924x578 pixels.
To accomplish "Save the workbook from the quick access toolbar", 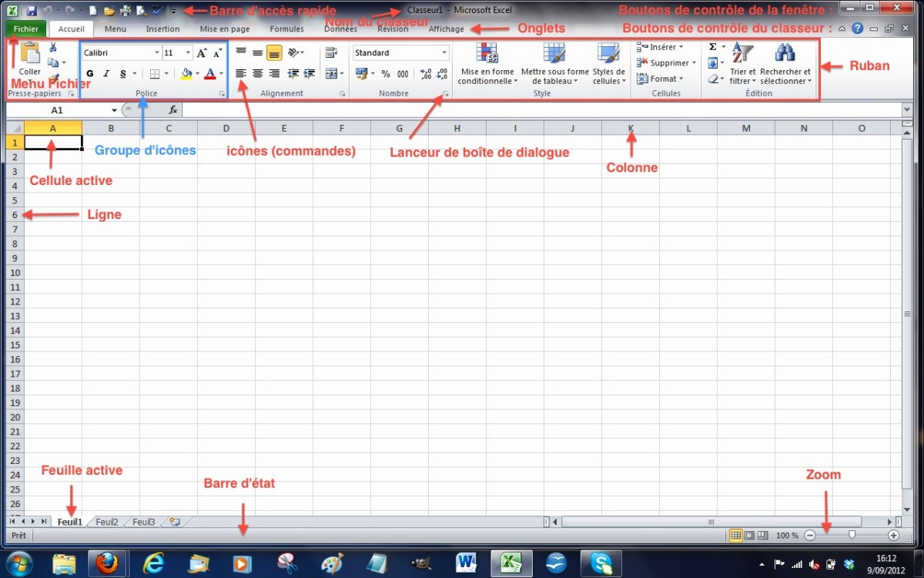I will [32, 11].
